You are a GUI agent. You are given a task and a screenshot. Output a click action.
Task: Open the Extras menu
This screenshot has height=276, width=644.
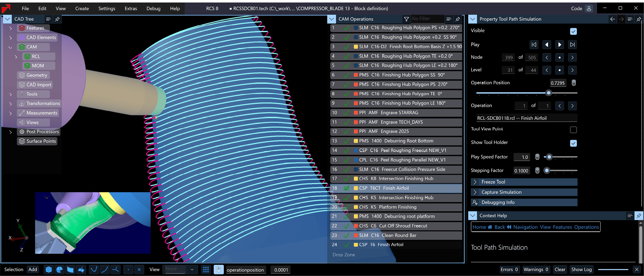point(131,8)
